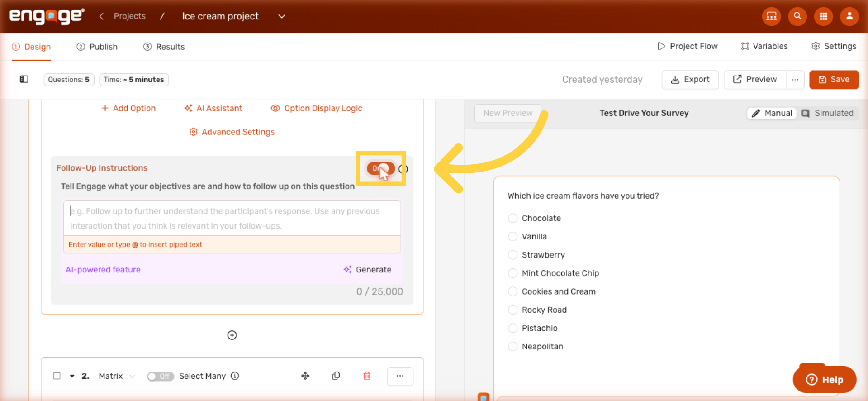The height and width of the screenshot is (401, 868).
Task: Click the '0 / 25,000' character counter
Action: point(379,291)
